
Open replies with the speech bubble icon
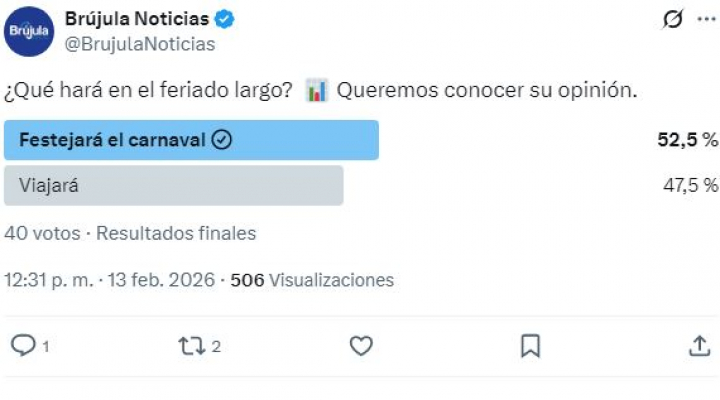pyautogui.click(x=23, y=346)
